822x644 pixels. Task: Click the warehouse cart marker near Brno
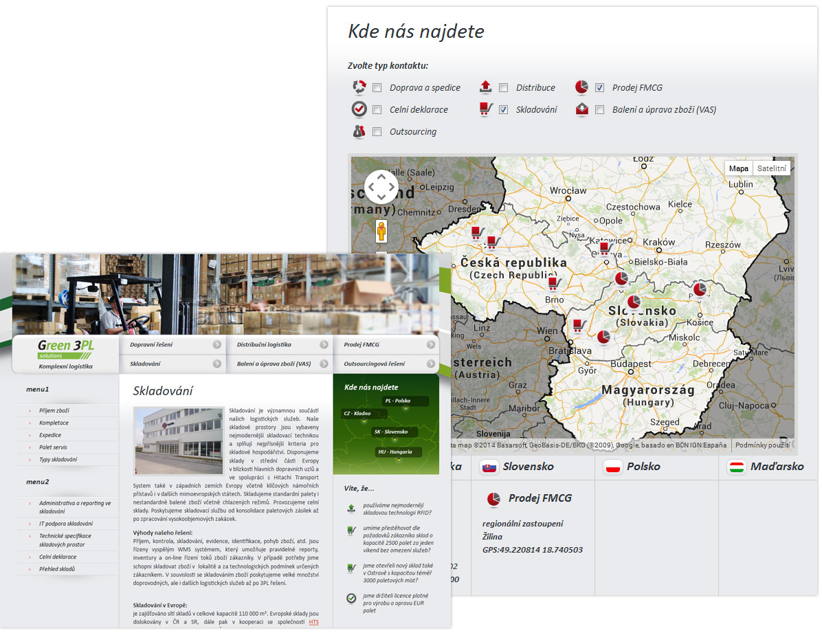(554, 285)
